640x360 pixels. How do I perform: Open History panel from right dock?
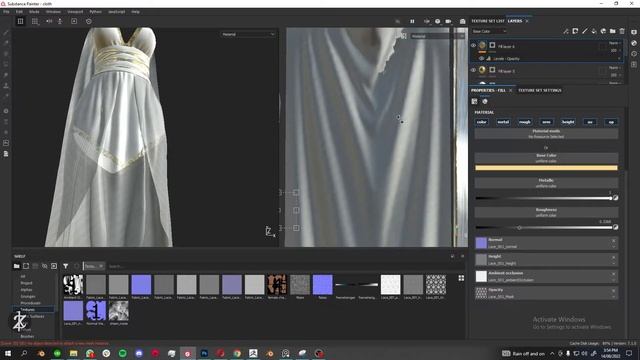(x=634, y=53)
